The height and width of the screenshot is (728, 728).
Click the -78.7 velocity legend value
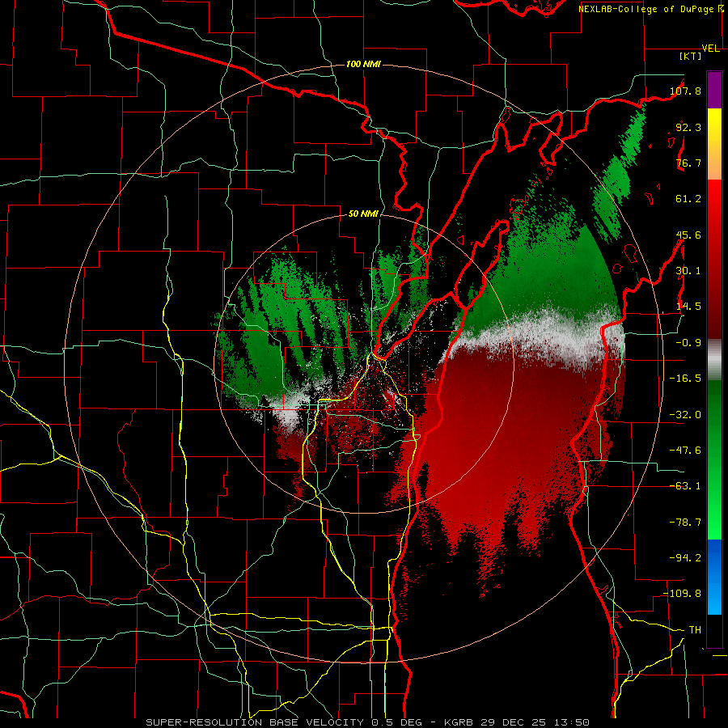pyautogui.click(x=685, y=523)
